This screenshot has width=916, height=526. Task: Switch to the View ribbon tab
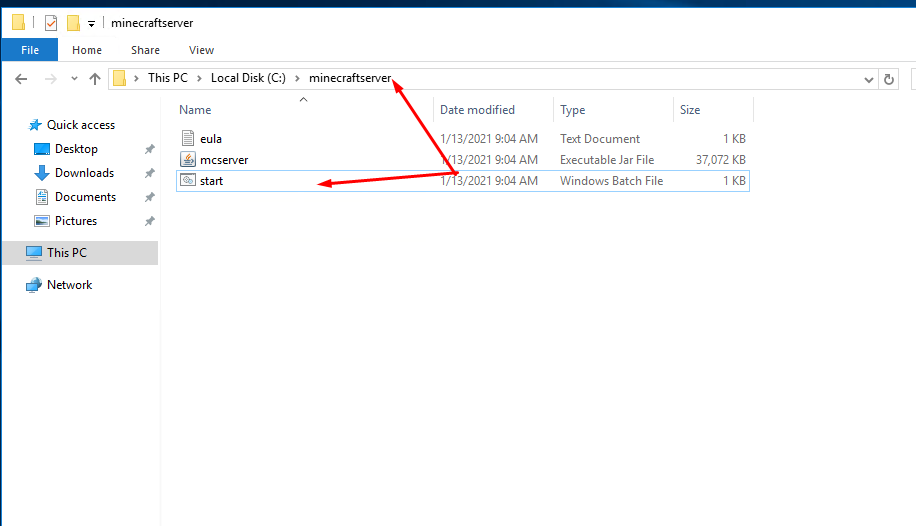tap(202, 50)
